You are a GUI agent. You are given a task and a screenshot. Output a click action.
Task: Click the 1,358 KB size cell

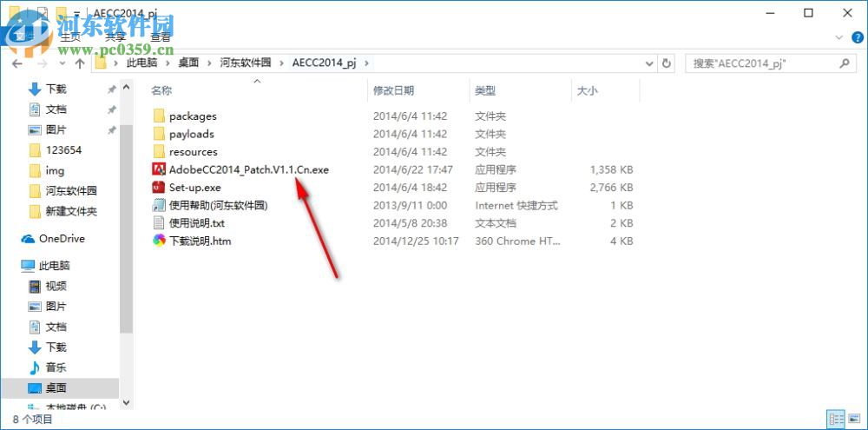(x=611, y=169)
